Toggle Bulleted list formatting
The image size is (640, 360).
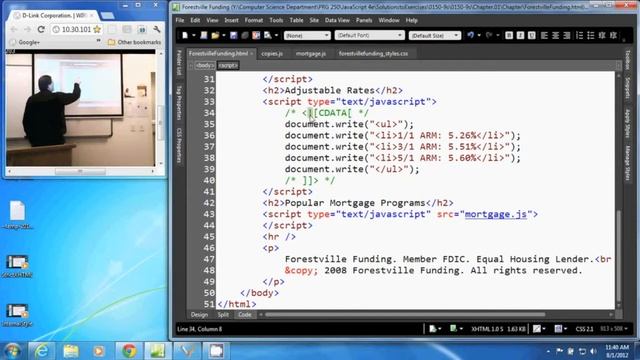coord(591,36)
